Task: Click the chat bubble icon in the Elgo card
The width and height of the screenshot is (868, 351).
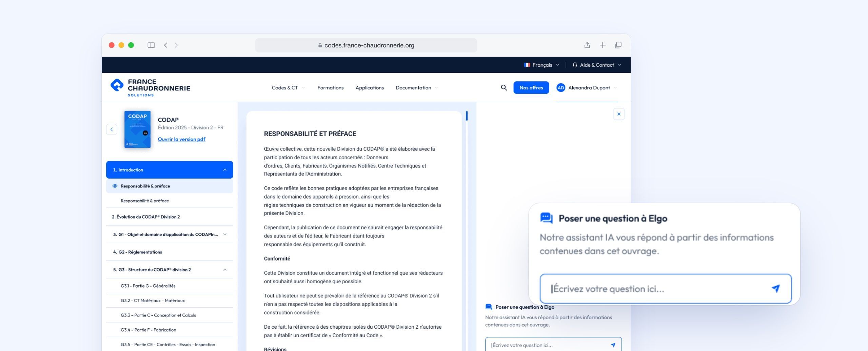Action: (x=546, y=218)
